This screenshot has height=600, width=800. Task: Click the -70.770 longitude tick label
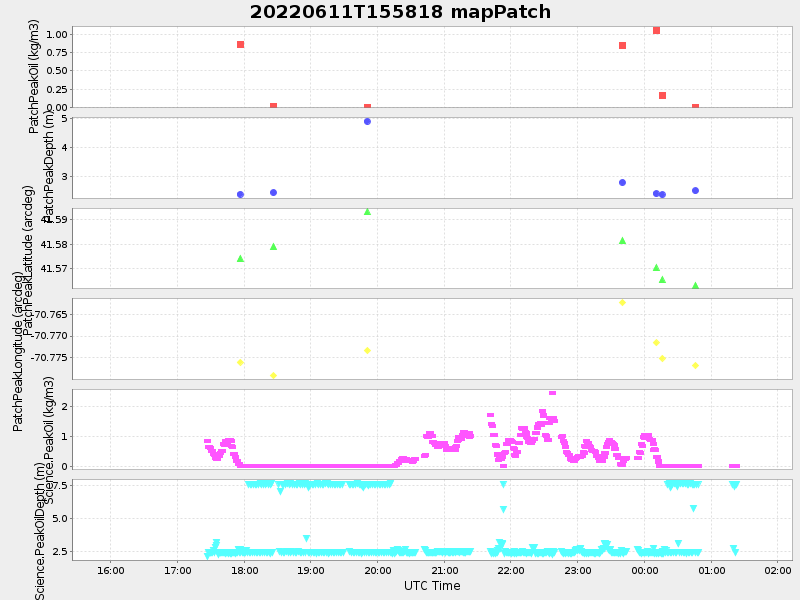(49, 336)
